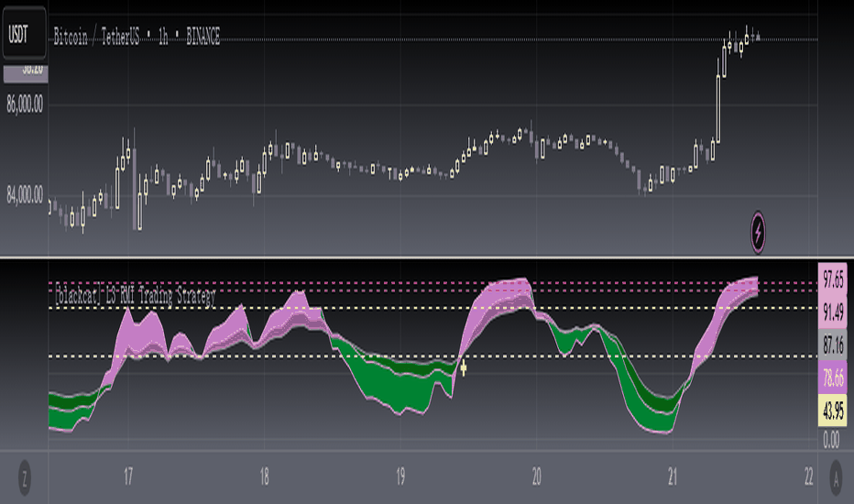The width and height of the screenshot is (854, 504).
Task: Click the Z timezone button
Action: 25,477
